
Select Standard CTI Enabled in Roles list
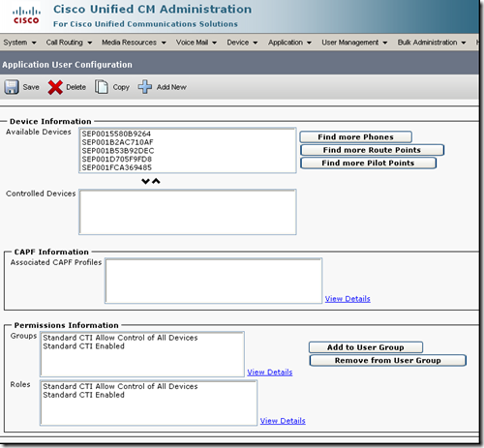point(83,395)
